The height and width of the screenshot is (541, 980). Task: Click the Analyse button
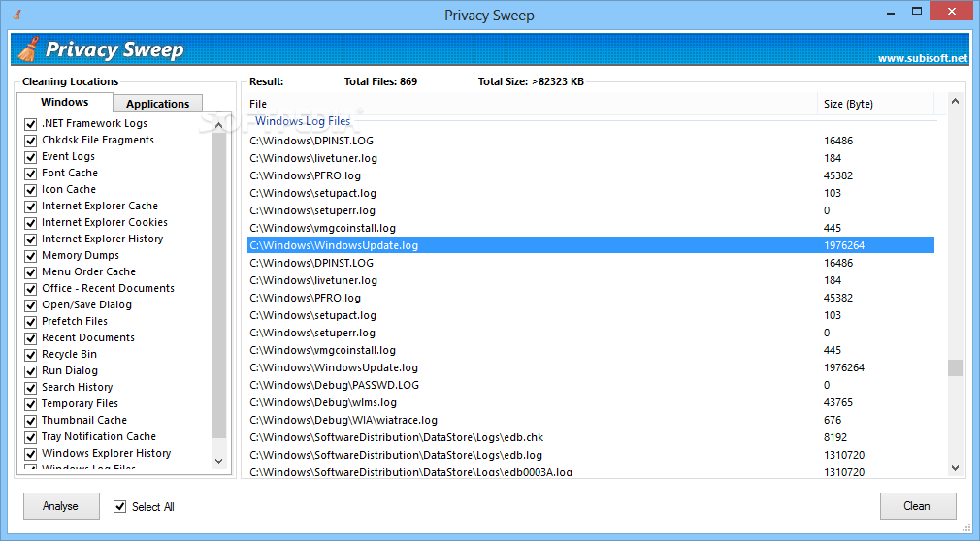(x=61, y=506)
